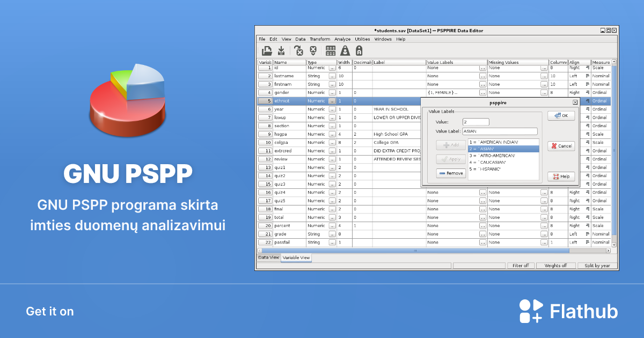Toggle Weights off control in status bar
The width and height of the screenshot is (644, 338).
(x=556, y=265)
